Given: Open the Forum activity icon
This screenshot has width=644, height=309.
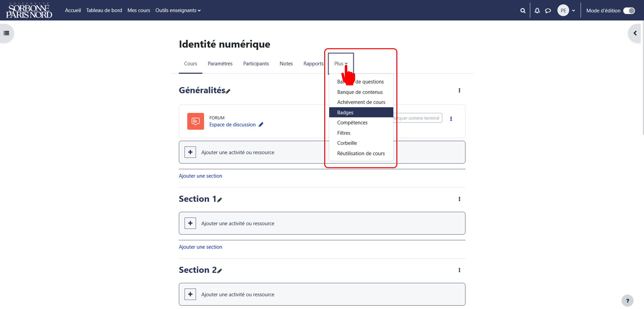Looking at the screenshot, I should tap(195, 121).
